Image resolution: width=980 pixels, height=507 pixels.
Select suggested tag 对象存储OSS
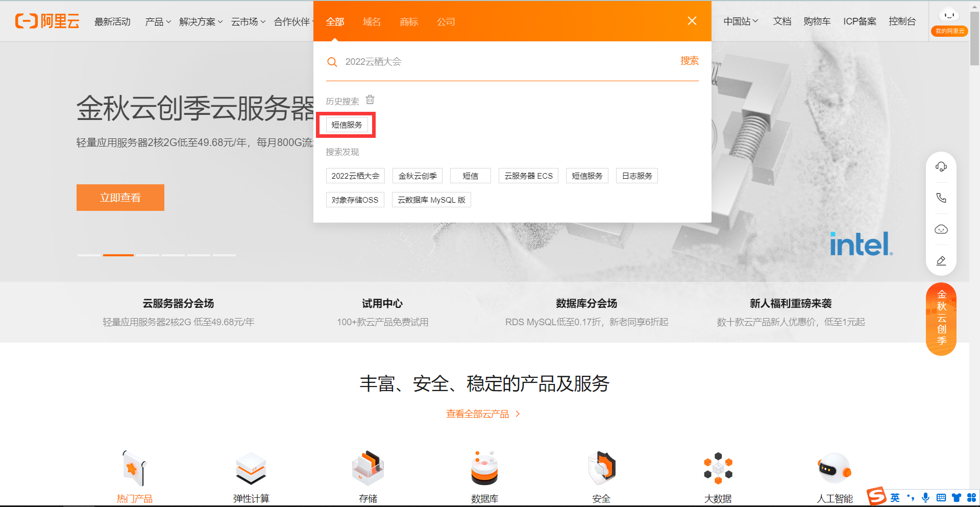click(x=355, y=200)
